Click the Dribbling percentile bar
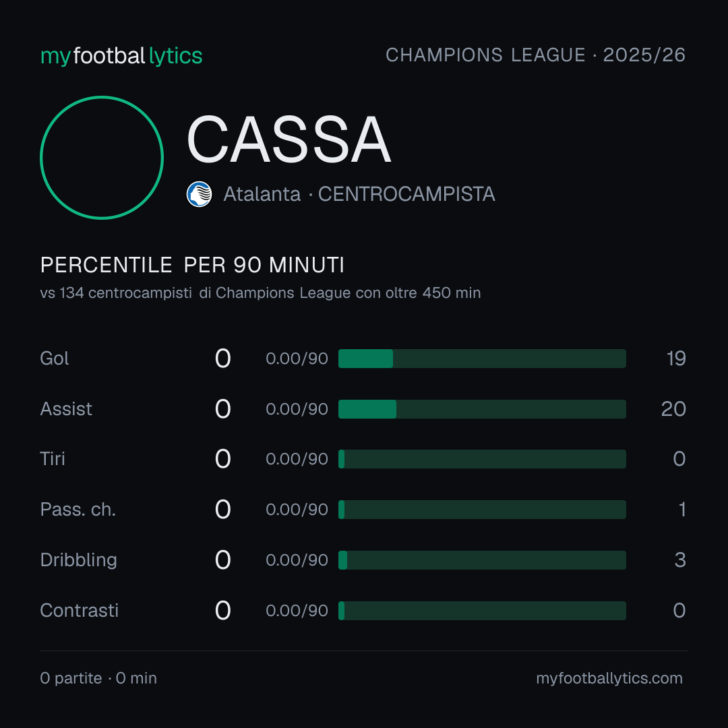 [x=482, y=560]
